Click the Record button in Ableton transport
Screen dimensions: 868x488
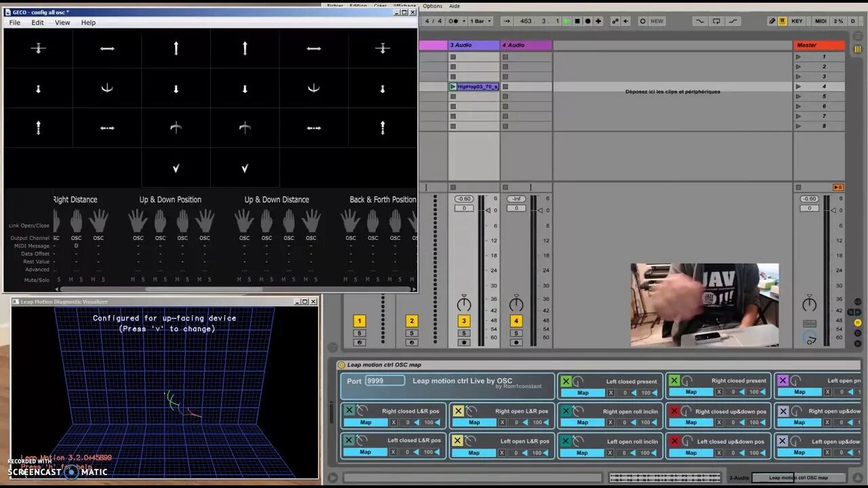[587, 21]
